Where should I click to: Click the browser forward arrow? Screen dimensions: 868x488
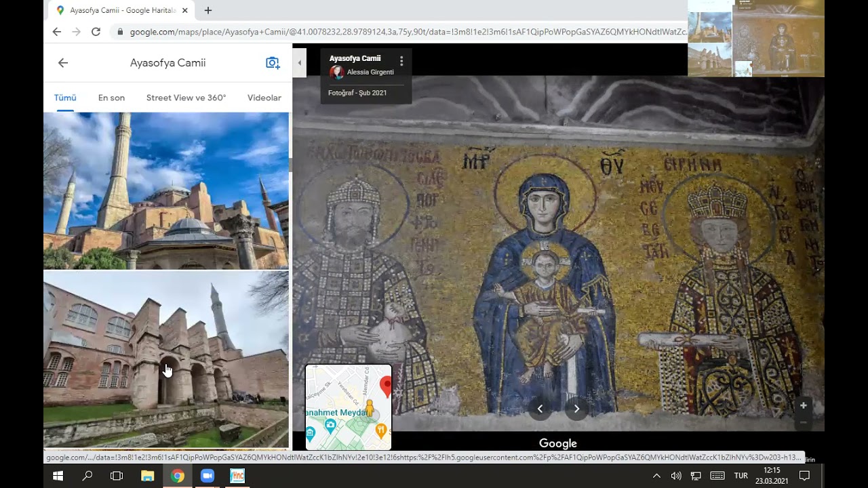[76, 32]
